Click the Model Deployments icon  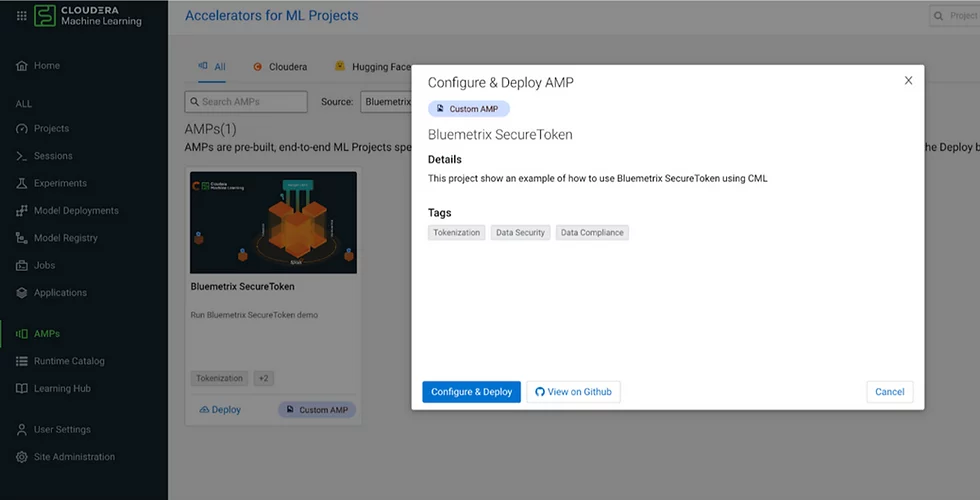coord(22,211)
